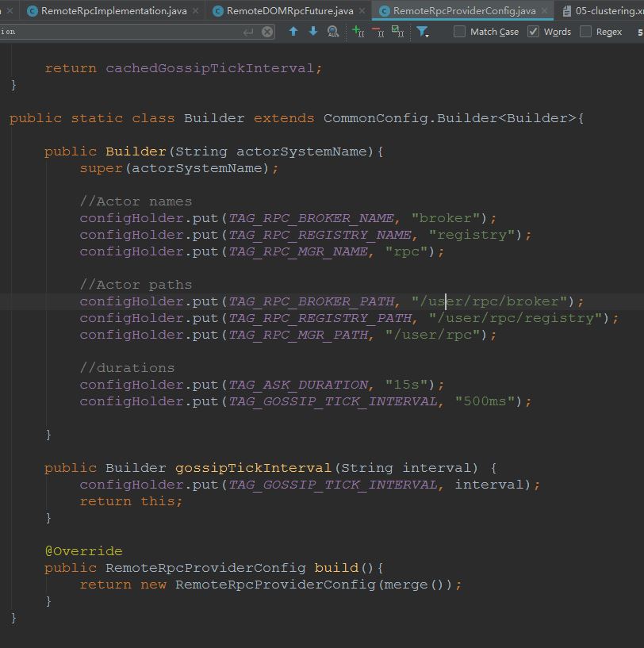Click inside the search input field

[x=119, y=33]
